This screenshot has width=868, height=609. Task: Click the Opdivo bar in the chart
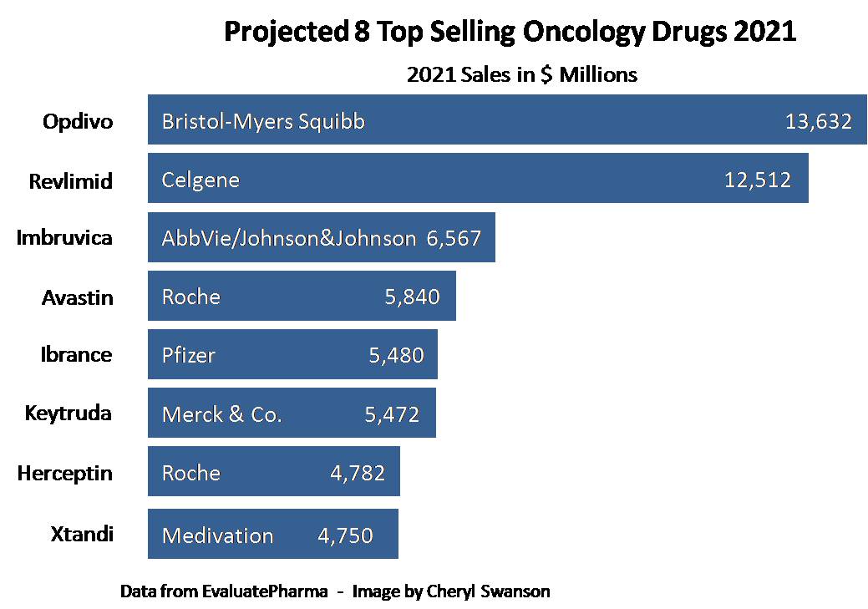click(506, 121)
